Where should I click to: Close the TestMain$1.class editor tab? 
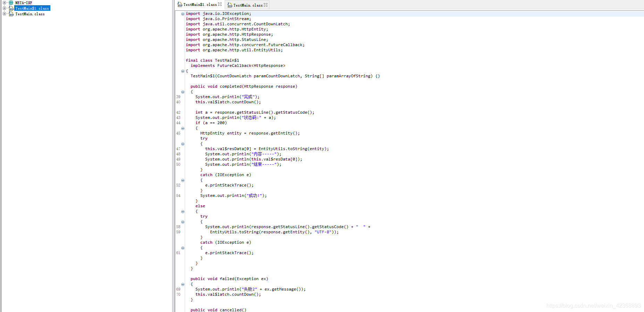(x=220, y=5)
